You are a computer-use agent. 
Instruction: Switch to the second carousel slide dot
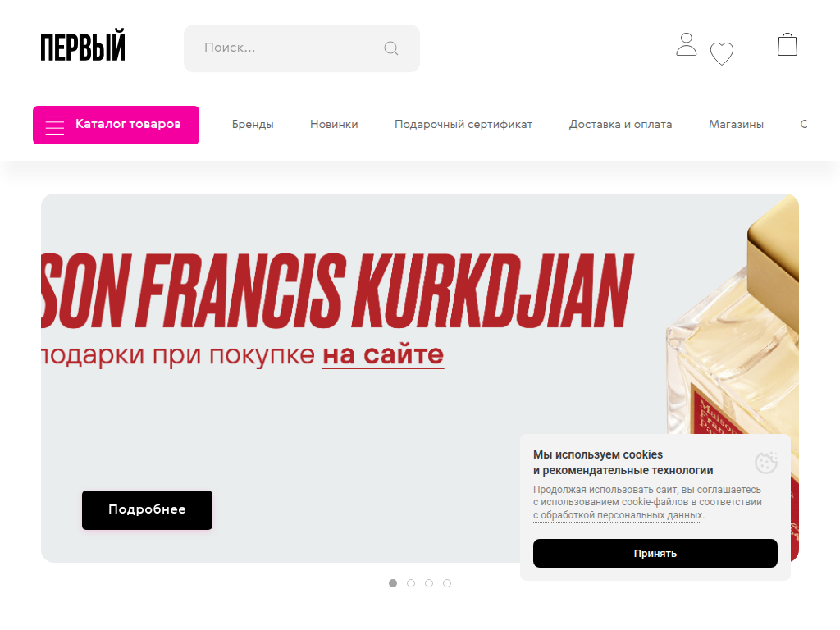click(411, 583)
